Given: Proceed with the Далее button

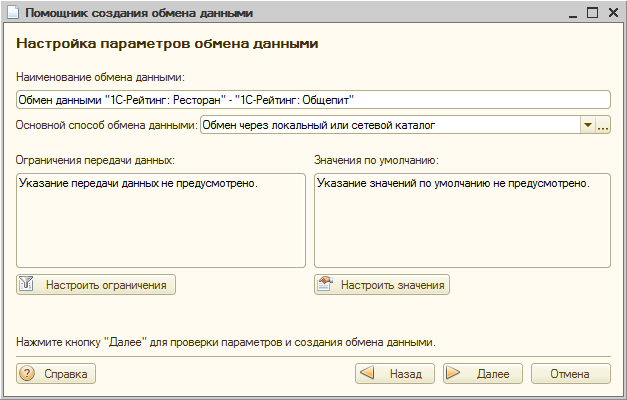Looking at the screenshot, I should coord(483,374).
